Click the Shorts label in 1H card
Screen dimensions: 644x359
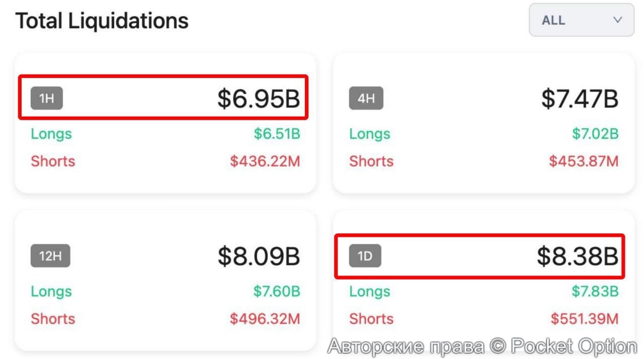coord(53,161)
